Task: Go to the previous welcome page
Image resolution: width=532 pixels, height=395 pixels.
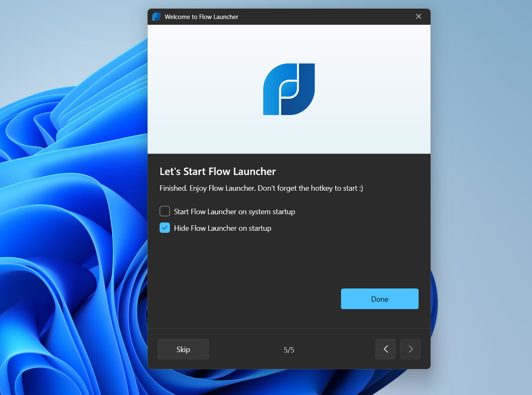Action: pos(386,349)
